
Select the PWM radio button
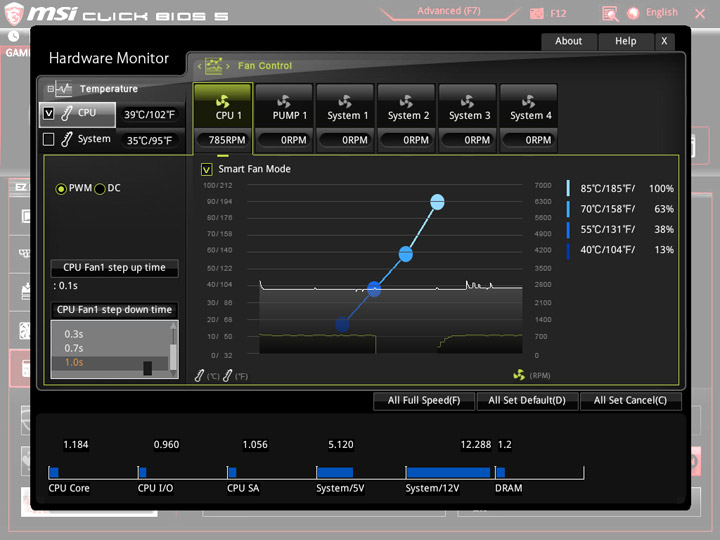point(61,189)
